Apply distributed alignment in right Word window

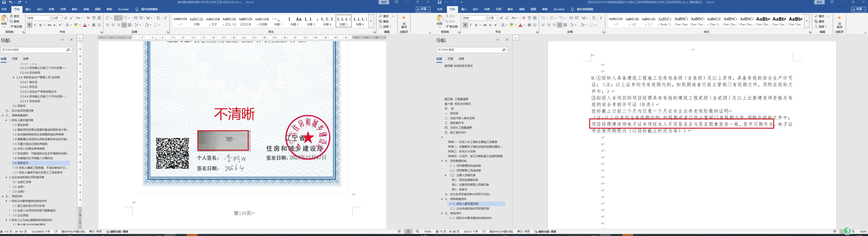pyautogui.click(x=565, y=25)
